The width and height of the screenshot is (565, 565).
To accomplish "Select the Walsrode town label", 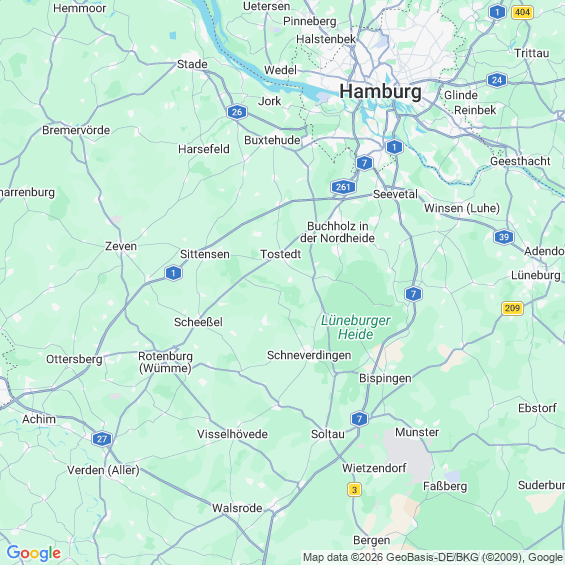I will [237, 508].
